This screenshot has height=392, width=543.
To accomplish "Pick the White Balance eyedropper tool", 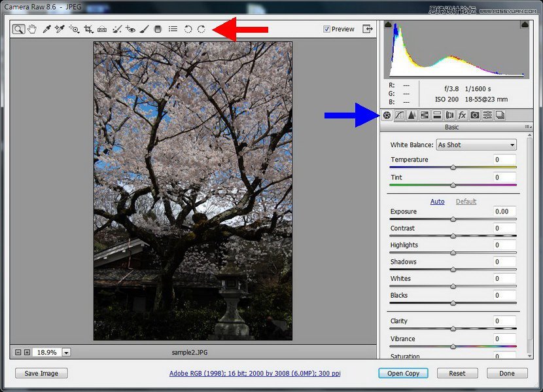I will click(x=46, y=29).
